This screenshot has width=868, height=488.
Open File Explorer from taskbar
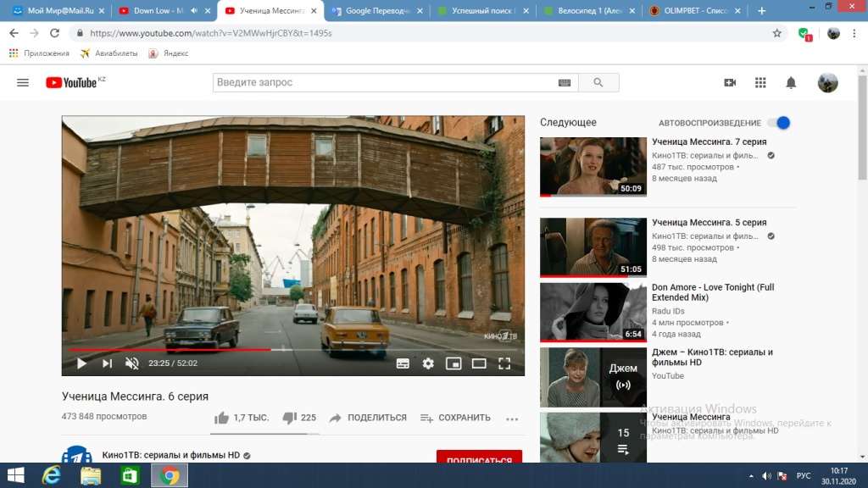pos(91,475)
